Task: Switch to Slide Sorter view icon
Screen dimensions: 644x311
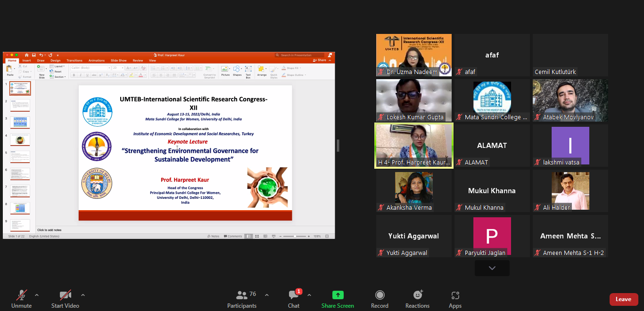Action: (x=257, y=236)
